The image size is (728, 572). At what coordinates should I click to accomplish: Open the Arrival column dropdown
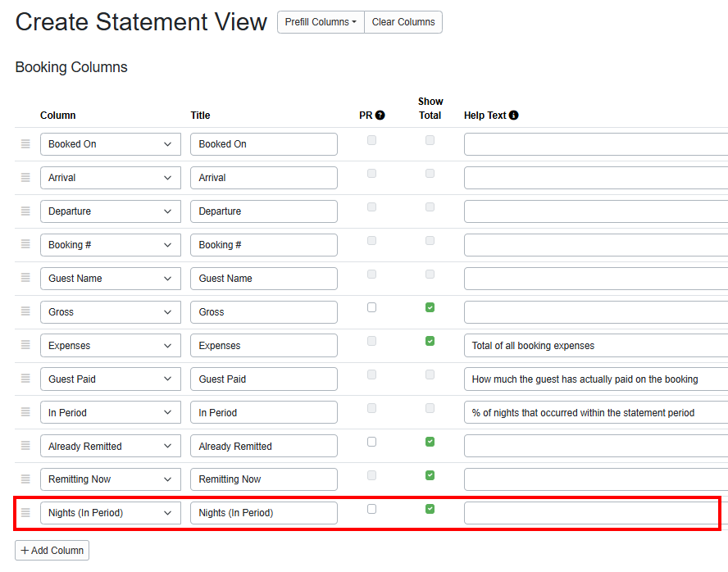tap(110, 178)
